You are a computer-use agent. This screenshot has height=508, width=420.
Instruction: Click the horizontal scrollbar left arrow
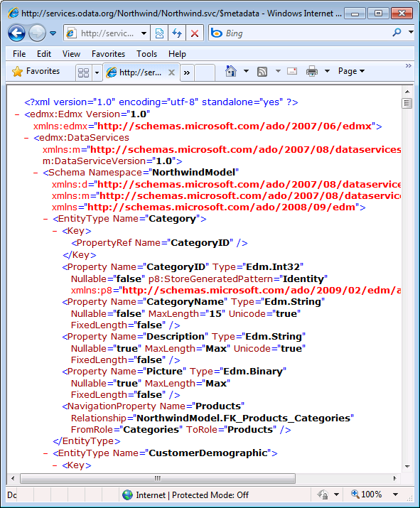pyautogui.click(x=13, y=478)
